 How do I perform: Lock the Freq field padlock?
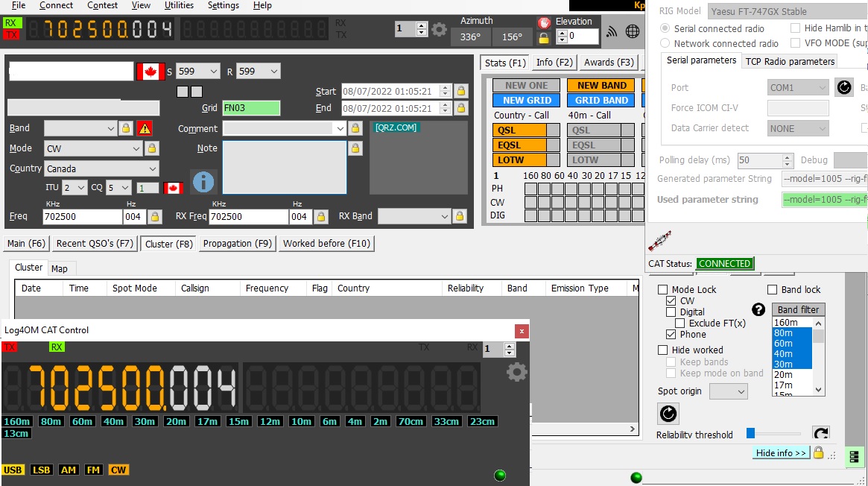[x=155, y=216]
